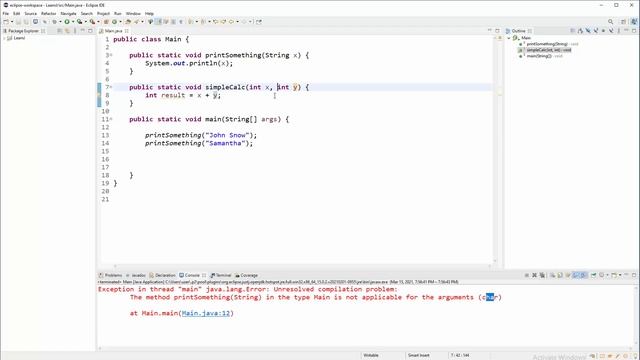Toggle Hide Static members in Outline toolbar
Viewport: 640px width, 360px height.
596,31
